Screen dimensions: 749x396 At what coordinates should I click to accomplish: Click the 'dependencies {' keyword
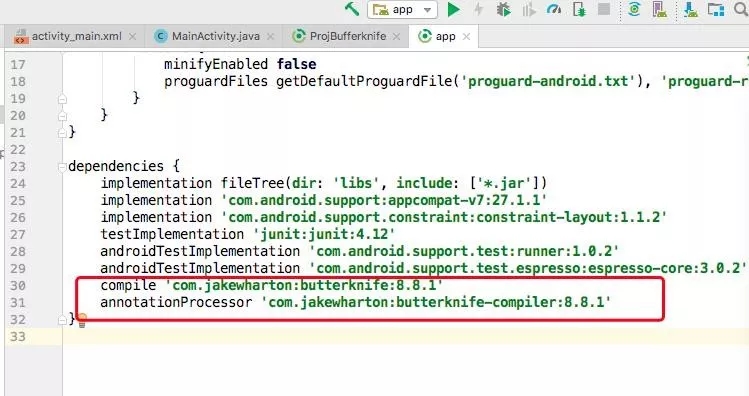click(x=124, y=166)
